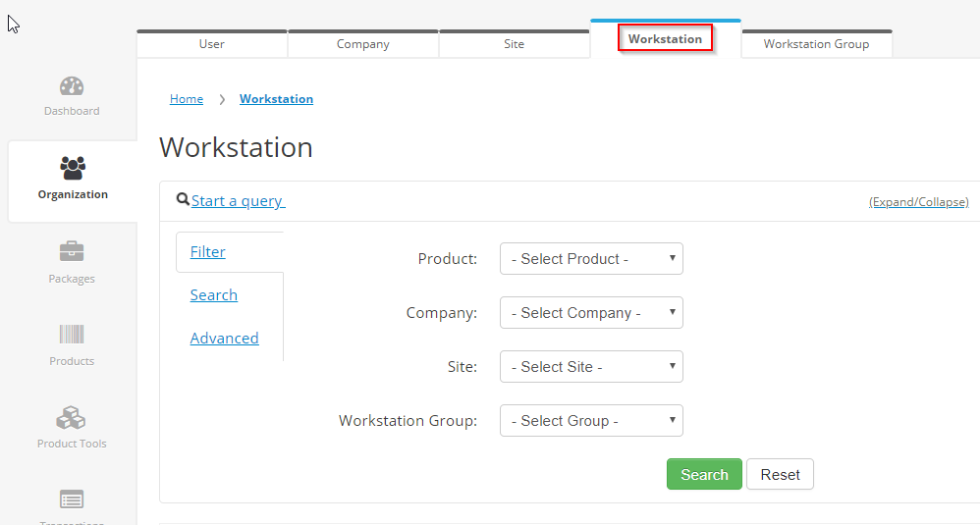
Task: Click the Workstation page heading
Action: tap(237, 147)
